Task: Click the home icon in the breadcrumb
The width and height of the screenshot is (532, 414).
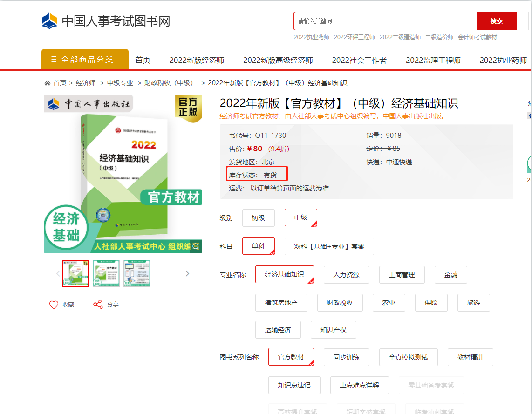Action: [47, 82]
